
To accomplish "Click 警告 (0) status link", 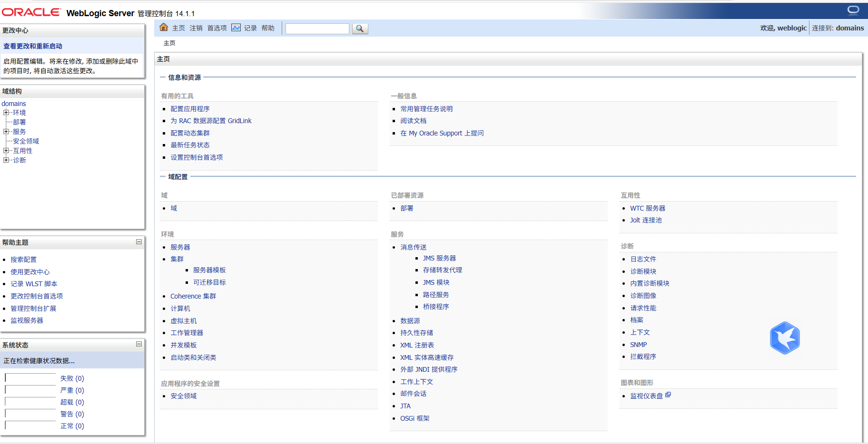I will click(72, 414).
